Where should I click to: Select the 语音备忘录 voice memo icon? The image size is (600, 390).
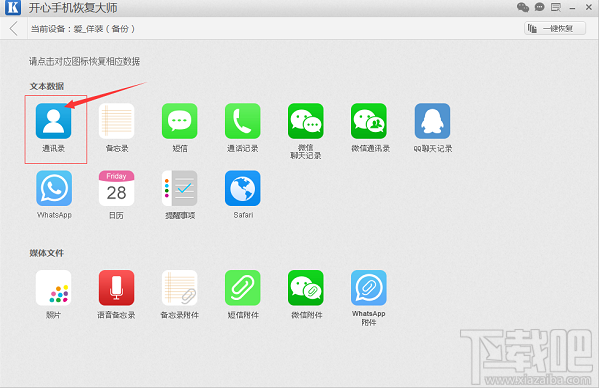tap(116, 288)
